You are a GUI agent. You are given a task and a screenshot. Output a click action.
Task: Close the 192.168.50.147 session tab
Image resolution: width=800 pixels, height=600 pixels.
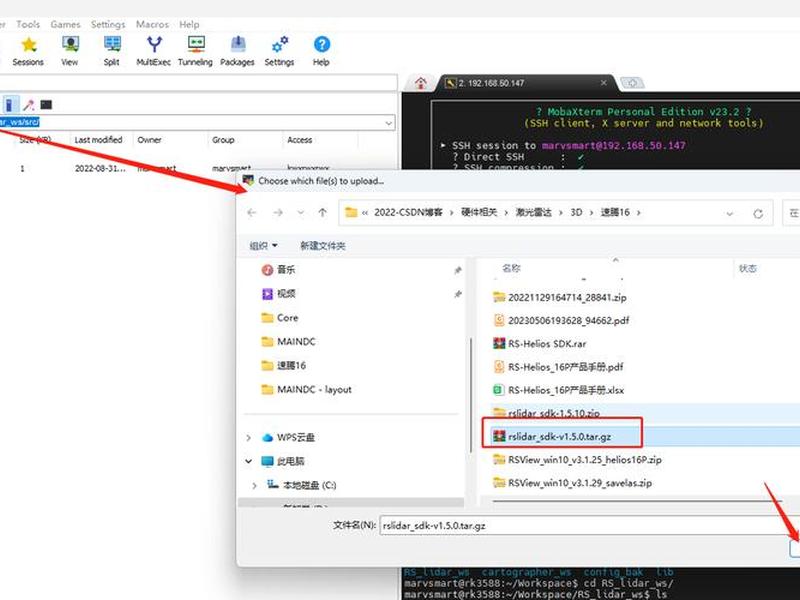tap(604, 83)
